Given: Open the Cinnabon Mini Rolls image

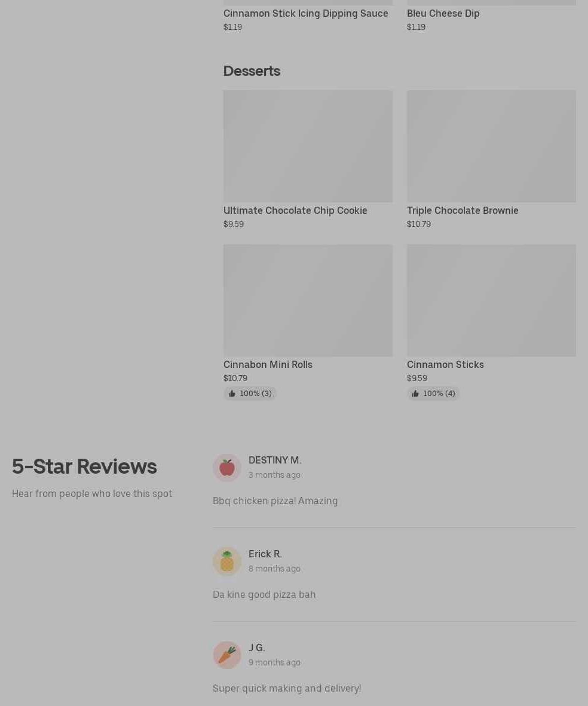Looking at the screenshot, I should pos(308,300).
